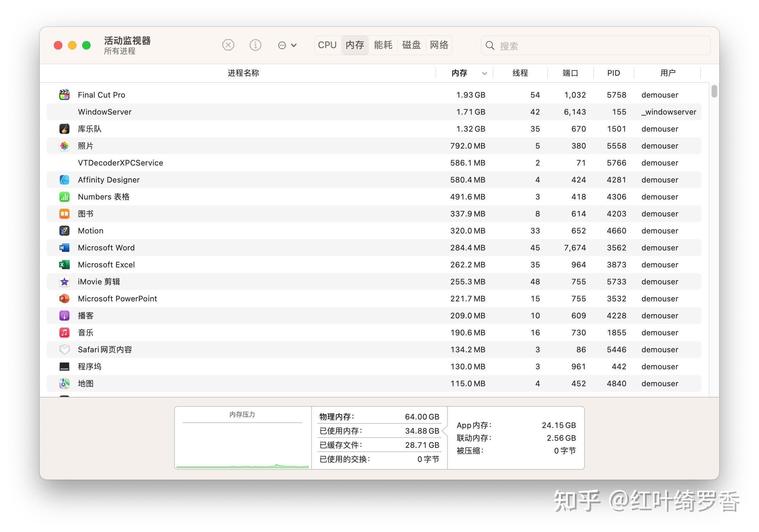The height and width of the screenshot is (532, 759).
Task: Click the Affinity Designer icon
Action: pos(64,180)
